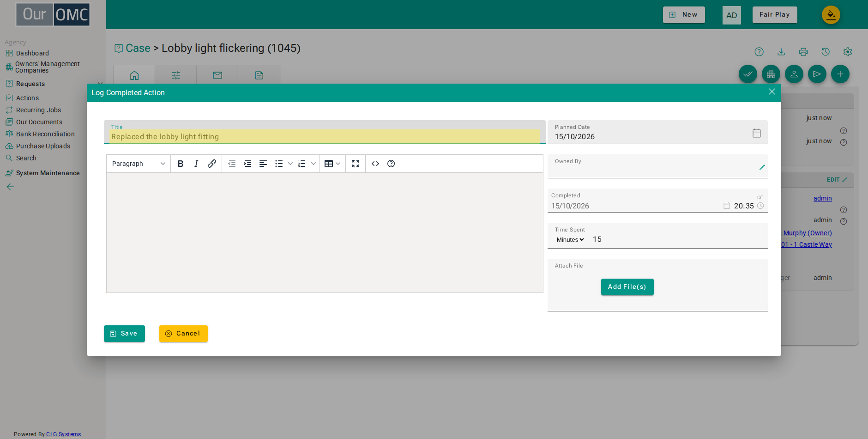The width and height of the screenshot is (868, 439).
Task: Open Completed time clock picker
Action: (x=760, y=206)
